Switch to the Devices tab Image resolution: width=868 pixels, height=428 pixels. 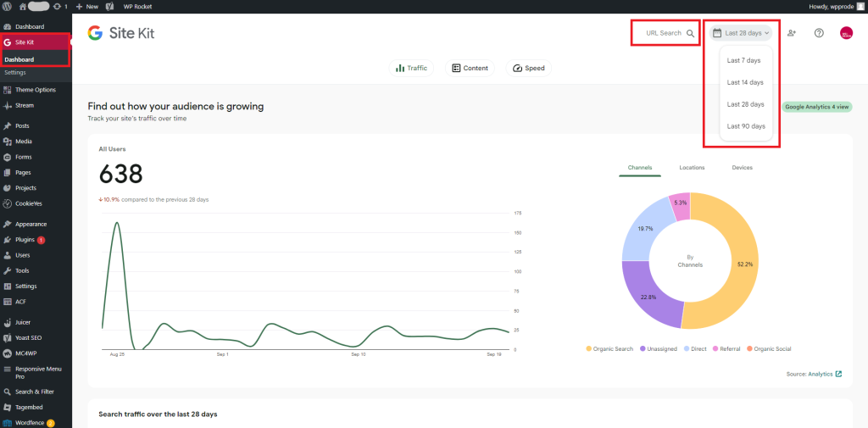[x=742, y=168]
